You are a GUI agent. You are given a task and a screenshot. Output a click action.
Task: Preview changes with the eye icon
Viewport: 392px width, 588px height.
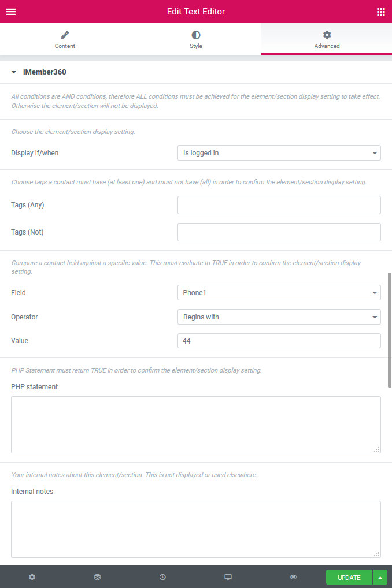[293, 576]
